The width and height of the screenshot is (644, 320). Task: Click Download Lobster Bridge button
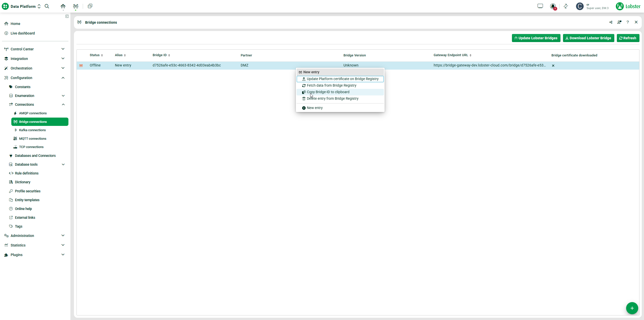click(x=588, y=38)
